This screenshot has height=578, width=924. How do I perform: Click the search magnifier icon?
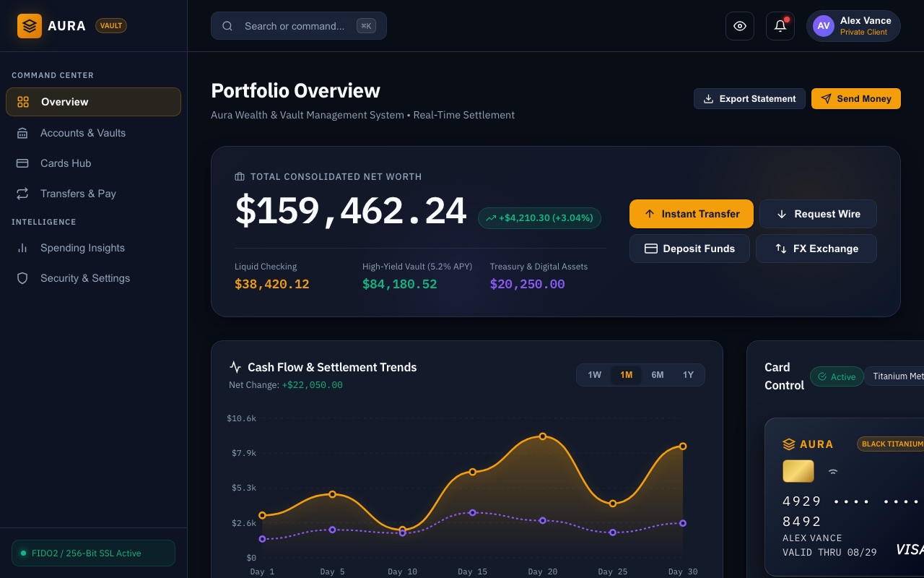tap(227, 26)
